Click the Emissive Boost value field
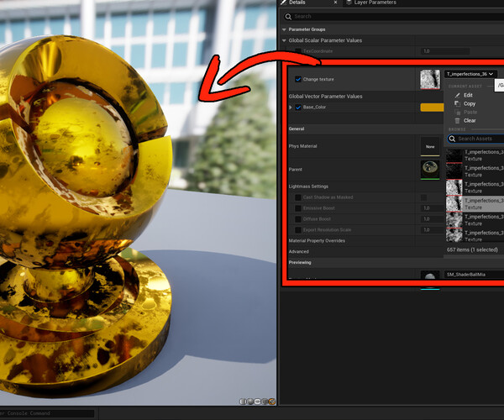This screenshot has height=420, width=504. 433,208
